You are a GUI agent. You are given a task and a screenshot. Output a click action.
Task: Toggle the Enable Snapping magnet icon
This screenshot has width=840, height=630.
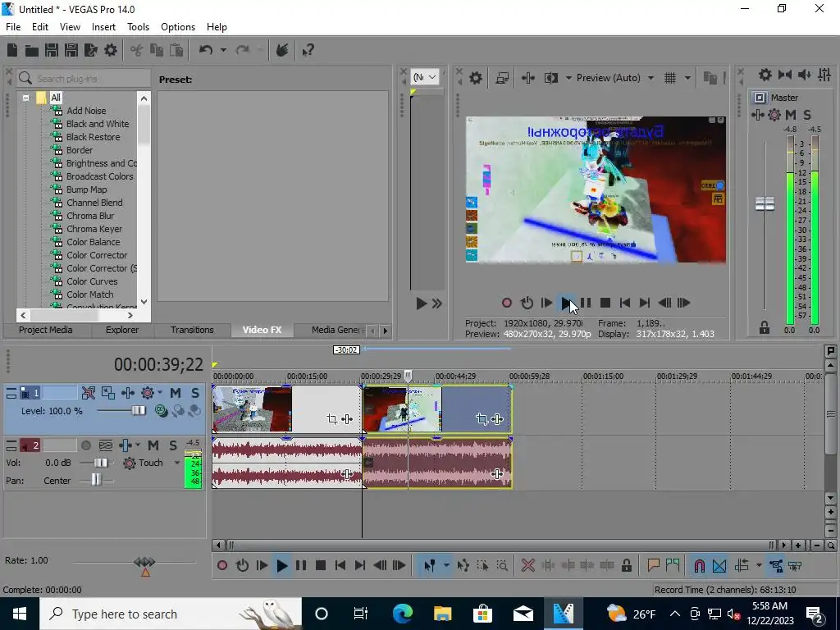coord(699,565)
